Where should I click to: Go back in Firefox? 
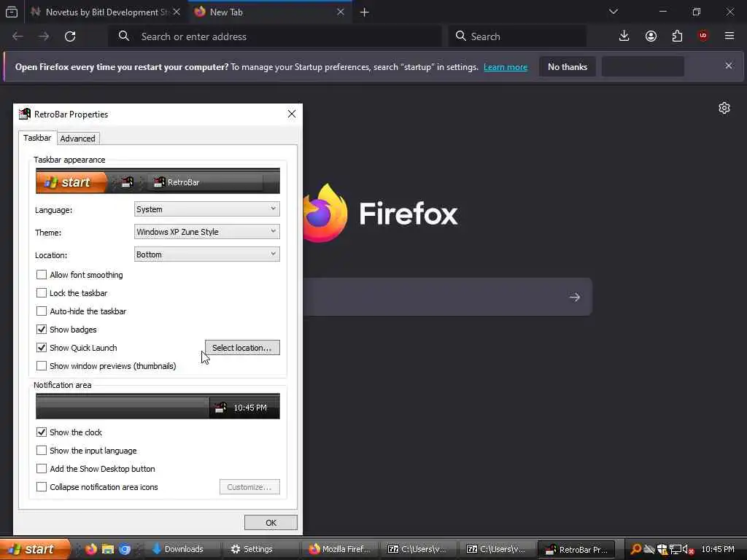18,36
